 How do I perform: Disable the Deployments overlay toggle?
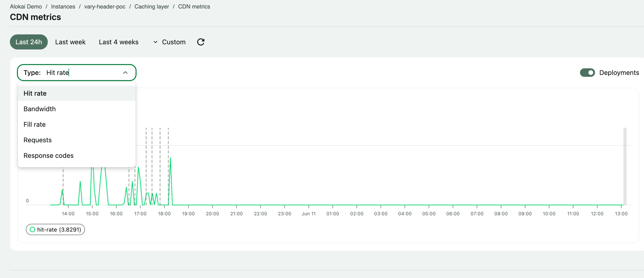click(588, 73)
